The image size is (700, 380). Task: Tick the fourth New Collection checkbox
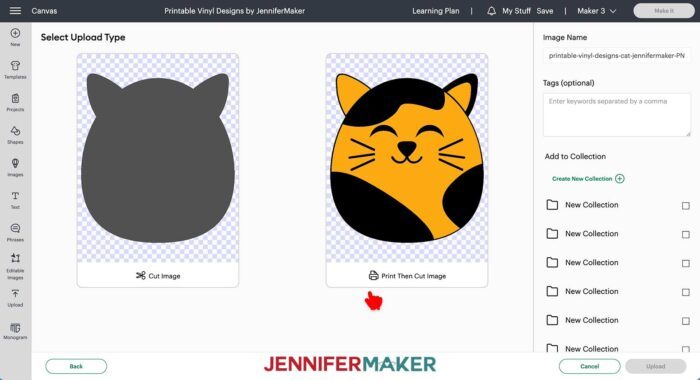[686, 292]
